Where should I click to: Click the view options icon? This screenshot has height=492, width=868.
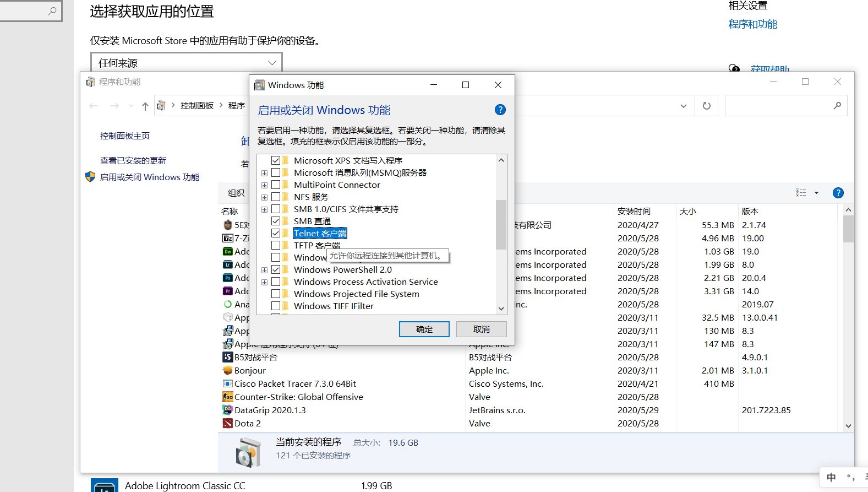tap(801, 193)
